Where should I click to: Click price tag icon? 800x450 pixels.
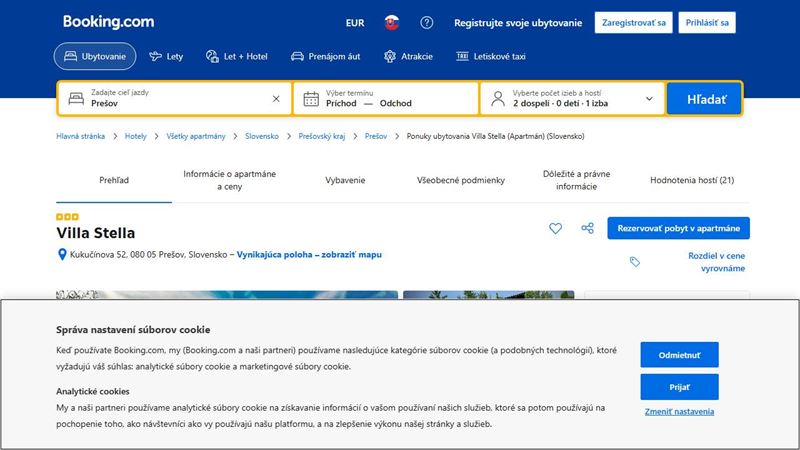pos(635,262)
